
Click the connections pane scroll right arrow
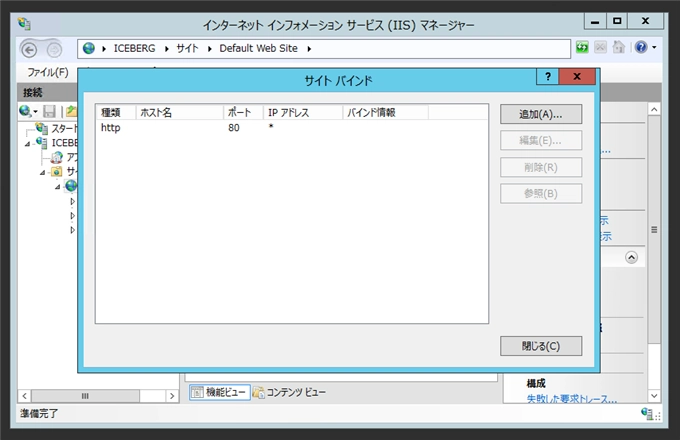coord(172,396)
